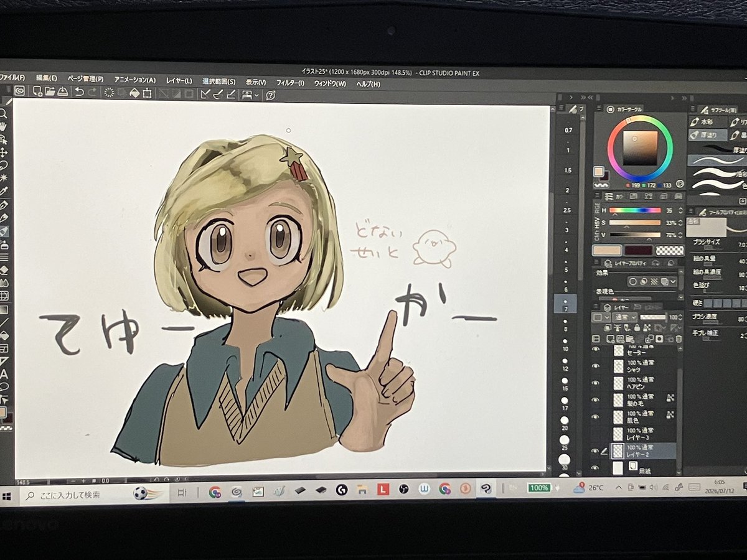Select the Zoom magnifier tool

[x=3, y=113]
